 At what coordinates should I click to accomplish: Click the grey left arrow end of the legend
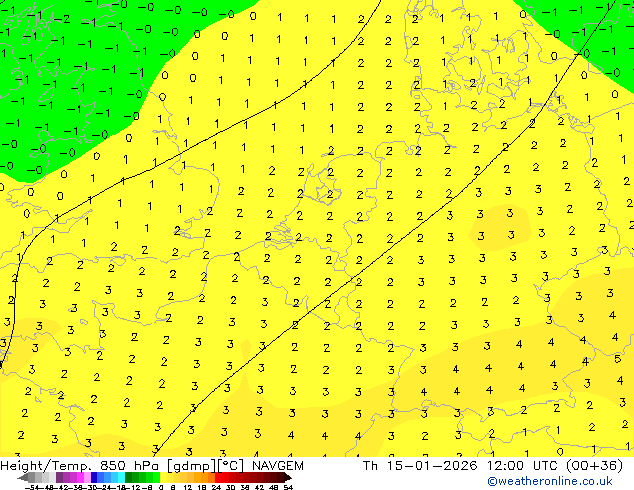[x=23, y=478]
